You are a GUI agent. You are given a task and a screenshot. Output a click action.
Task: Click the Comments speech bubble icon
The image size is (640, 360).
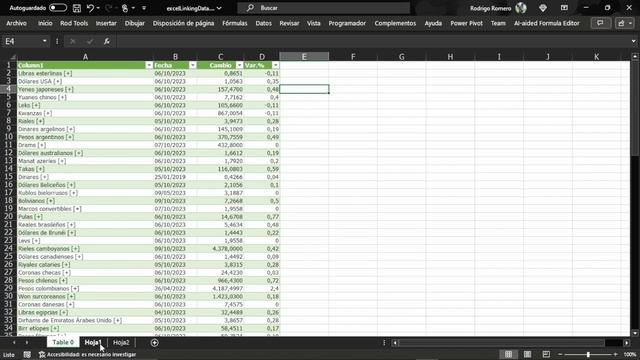(x=600, y=23)
